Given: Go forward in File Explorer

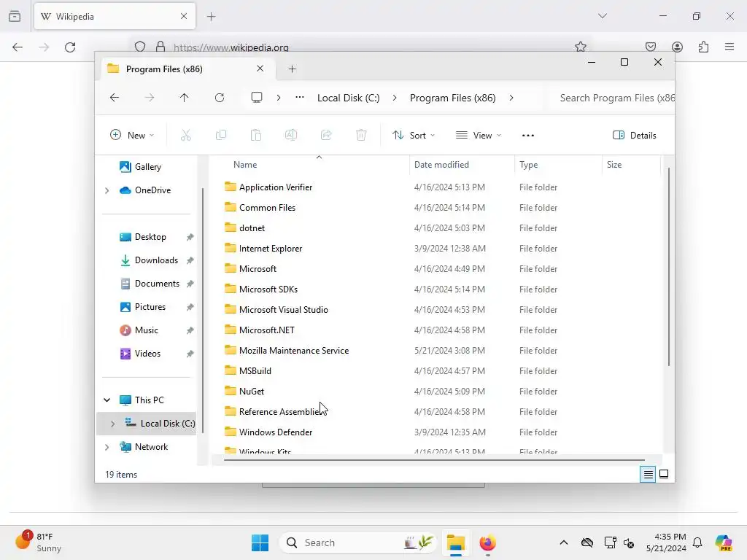Looking at the screenshot, I should coord(149,98).
